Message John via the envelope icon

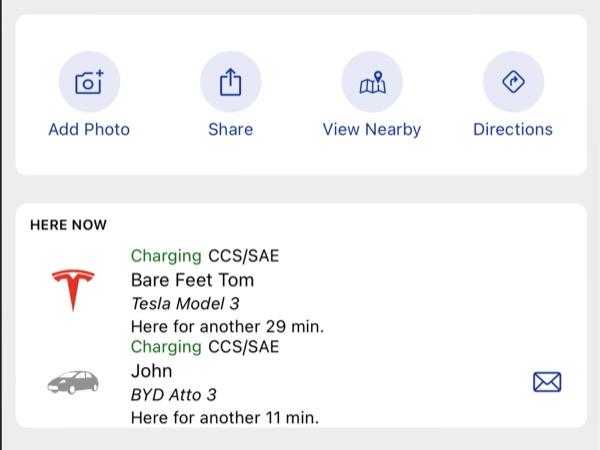[x=547, y=382]
